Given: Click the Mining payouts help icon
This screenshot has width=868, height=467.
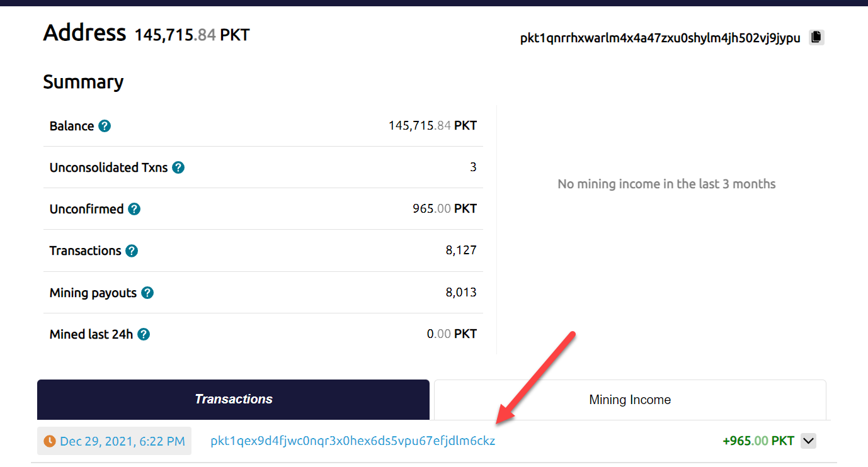Looking at the screenshot, I should point(147,293).
